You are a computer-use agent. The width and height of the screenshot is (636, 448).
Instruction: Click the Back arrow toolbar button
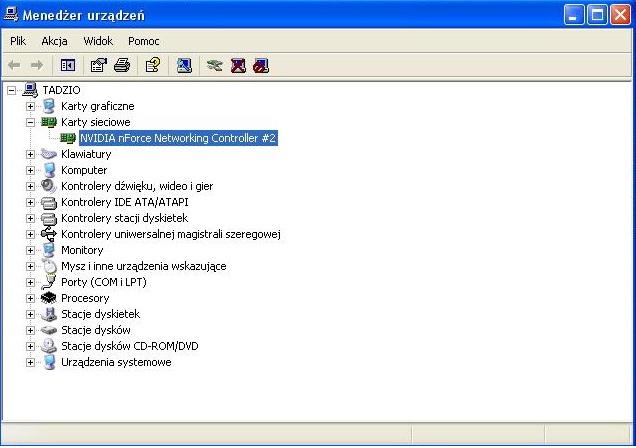pyautogui.click(x=15, y=65)
